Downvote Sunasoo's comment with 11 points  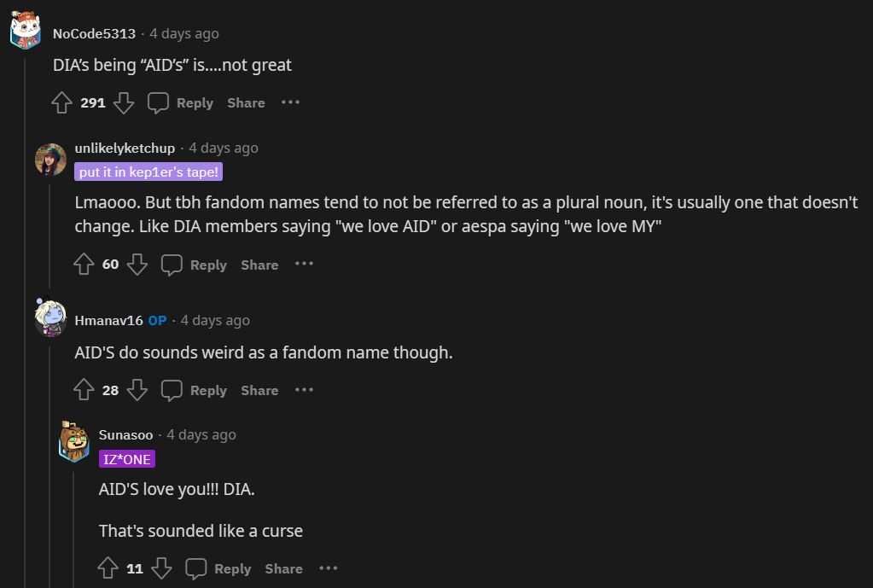tap(161, 568)
